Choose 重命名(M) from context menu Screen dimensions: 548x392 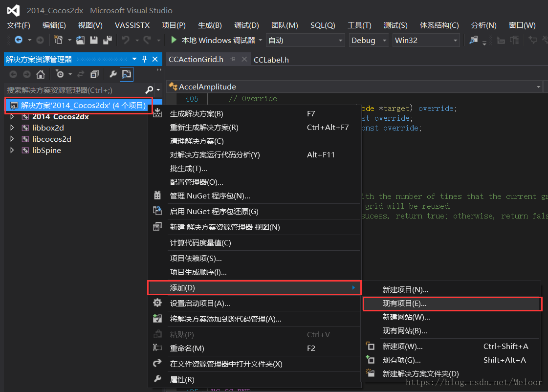point(254,348)
